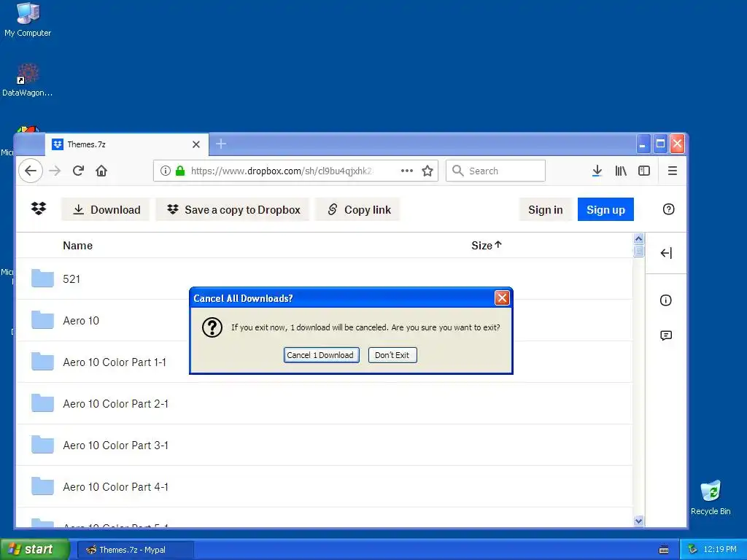Viewport: 747px width, 560px height.
Task: Show site information (i) icon in address bar
Action: pos(165,171)
